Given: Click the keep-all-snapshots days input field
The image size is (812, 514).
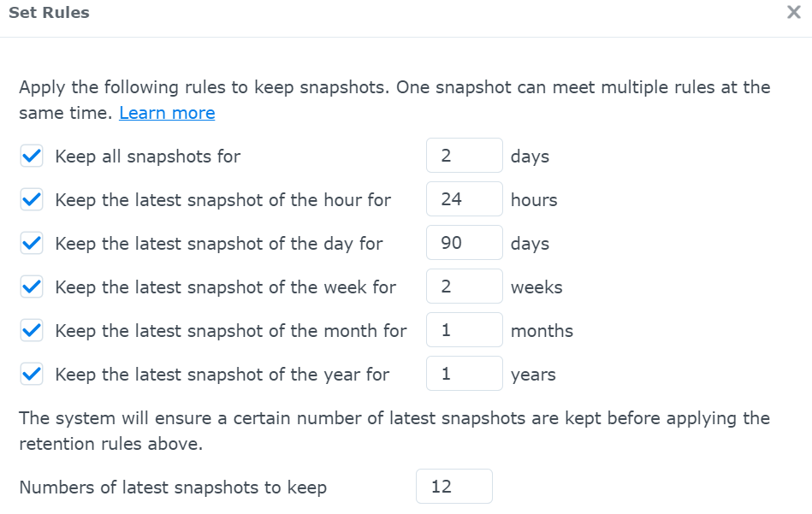Looking at the screenshot, I should pyautogui.click(x=464, y=156).
